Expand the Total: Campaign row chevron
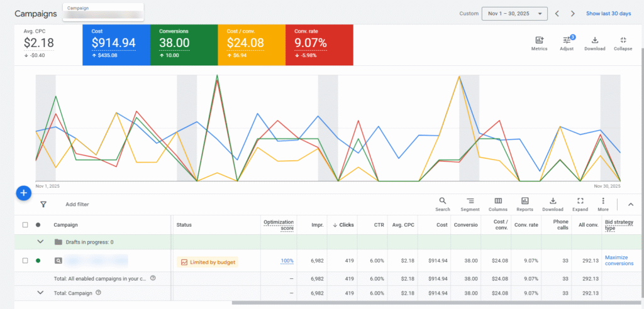The height and width of the screenshot is (309, 644). point(41,292)
